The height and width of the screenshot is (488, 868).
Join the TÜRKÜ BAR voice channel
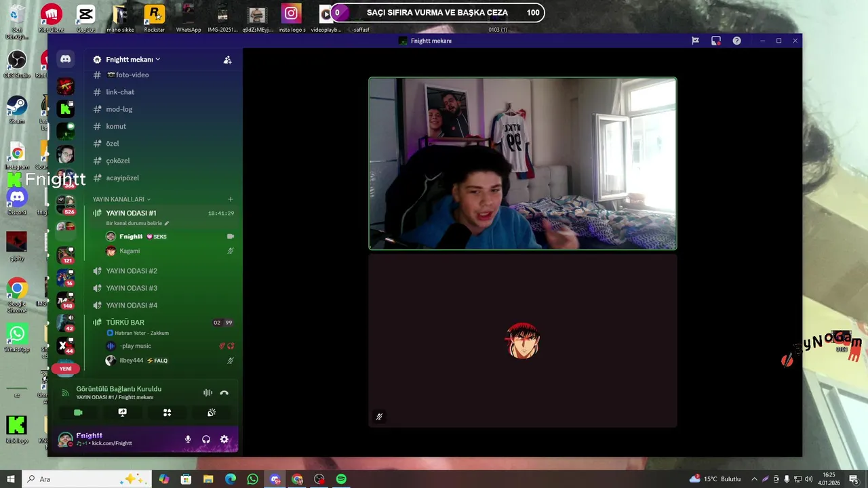(125, 322)
